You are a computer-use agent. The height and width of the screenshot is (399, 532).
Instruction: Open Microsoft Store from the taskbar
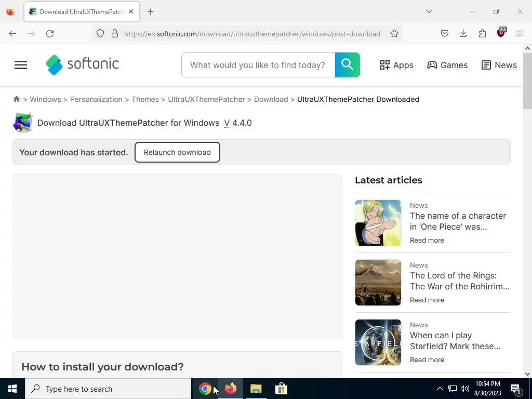[281, 389]
